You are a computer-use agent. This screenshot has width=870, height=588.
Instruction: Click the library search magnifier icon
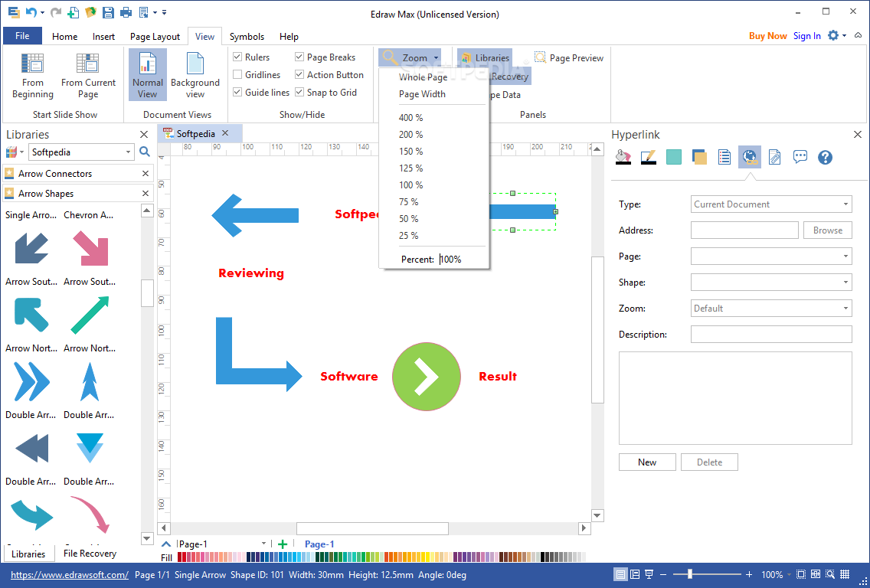click(145, 152)
